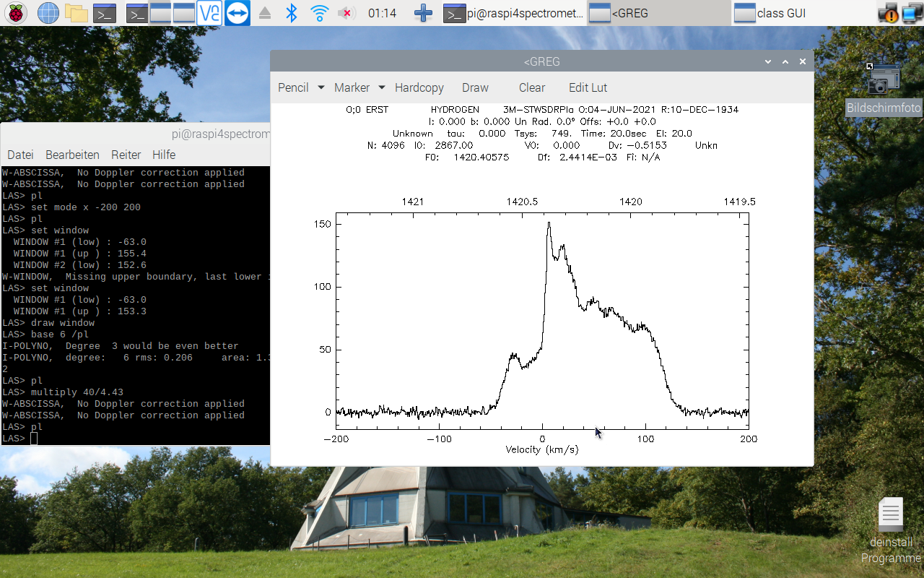
Task: Click the 'Tsys: 749.' header value
Action: tap(544, 134)
